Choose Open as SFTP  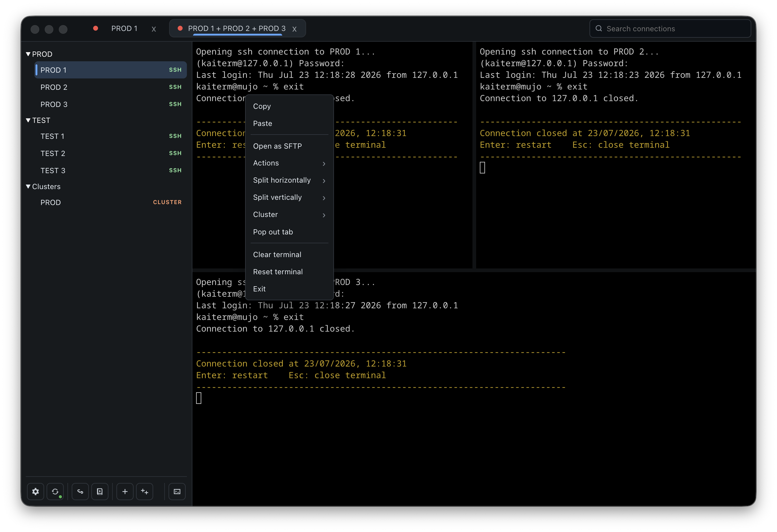(x=290, y=146)
